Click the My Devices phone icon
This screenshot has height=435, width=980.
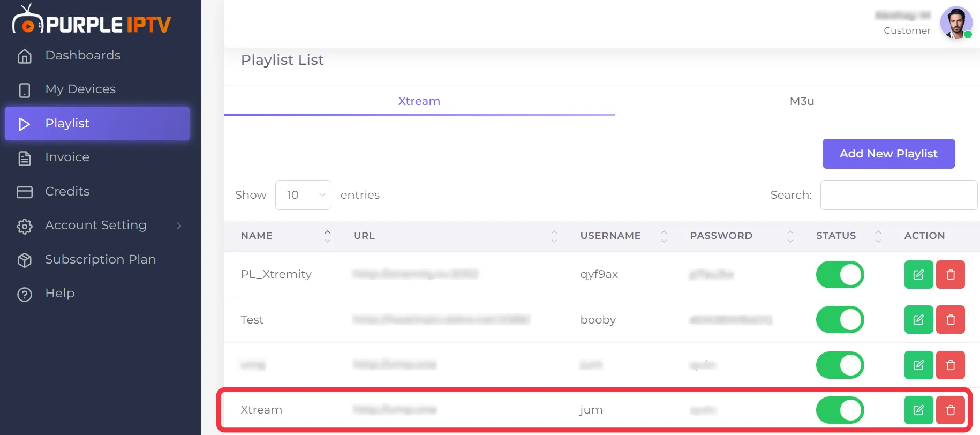(25, 90)
